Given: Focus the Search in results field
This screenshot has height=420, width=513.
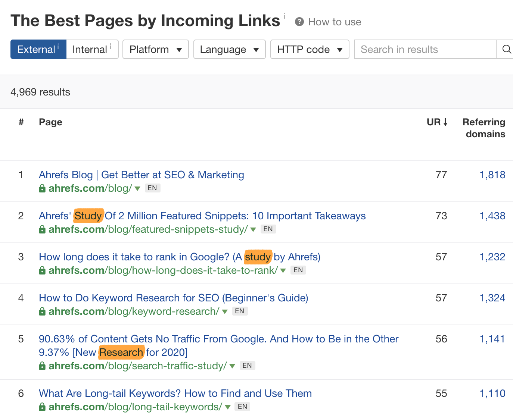Looking at the screenshot, I should tap(425, 49).
